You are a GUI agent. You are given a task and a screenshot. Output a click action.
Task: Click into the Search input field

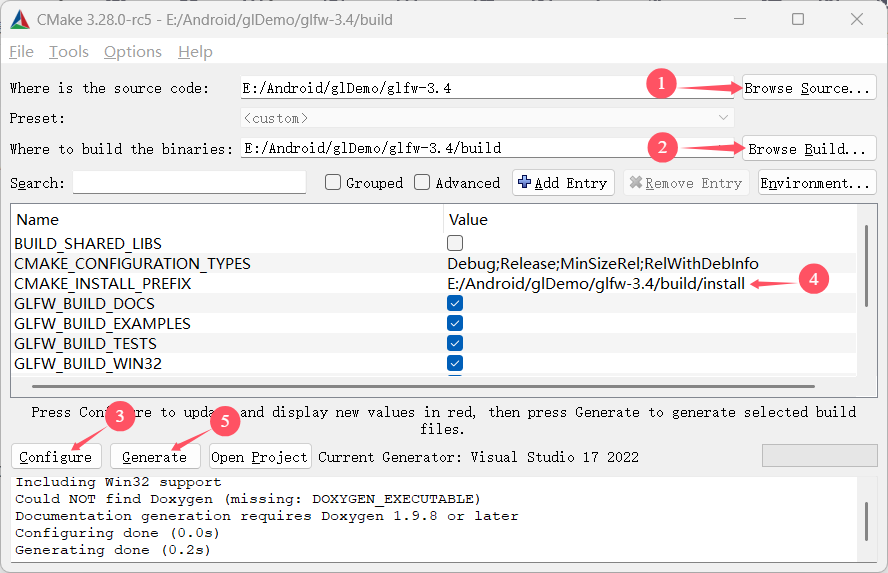pyautogui.click(x=189, y=183)
